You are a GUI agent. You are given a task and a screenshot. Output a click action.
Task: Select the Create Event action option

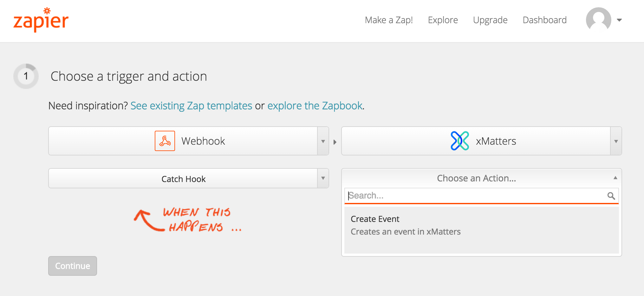(481, 225)
